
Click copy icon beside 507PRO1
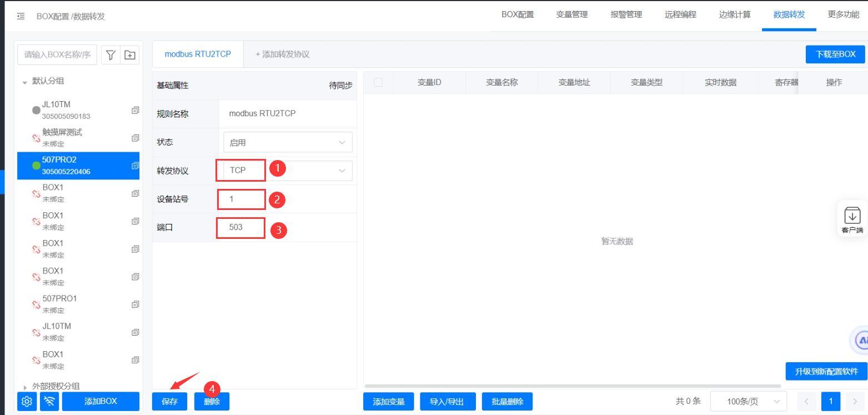click(x=135, y=304)
